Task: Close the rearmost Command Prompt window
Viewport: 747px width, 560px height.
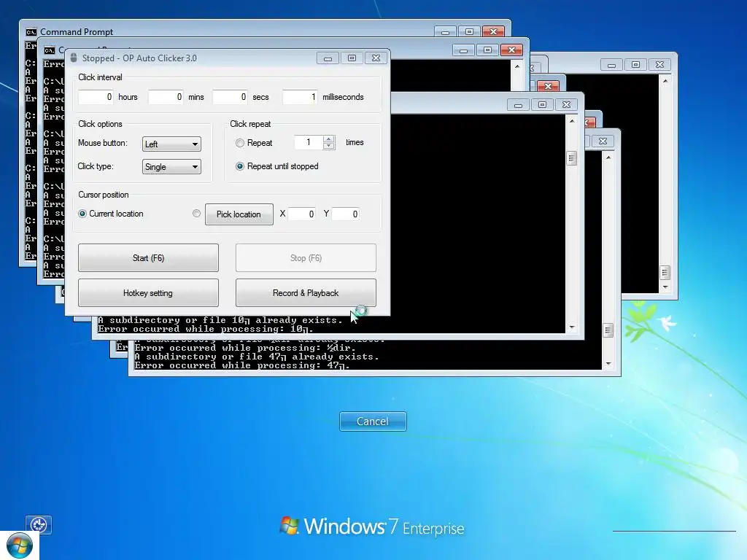Action: [x=494, y=31]
